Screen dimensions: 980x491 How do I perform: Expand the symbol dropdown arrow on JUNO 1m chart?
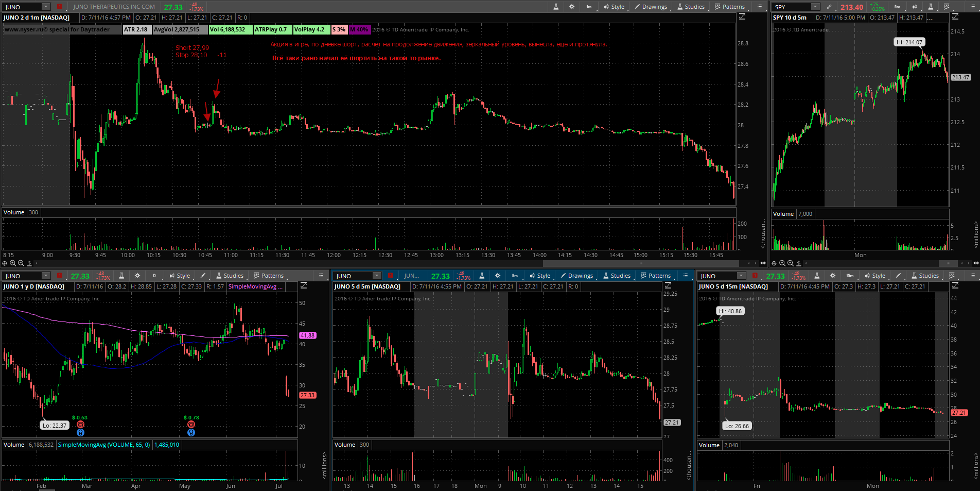(x=46, y=7)
